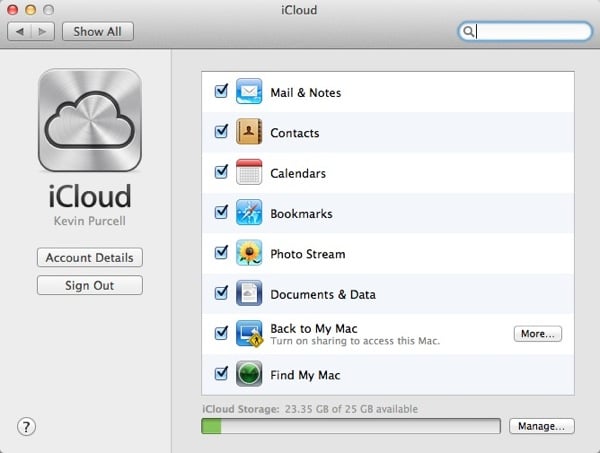Uncheck the Contacts sync checkbox
600x453 pixels.
tap(221, 132)
